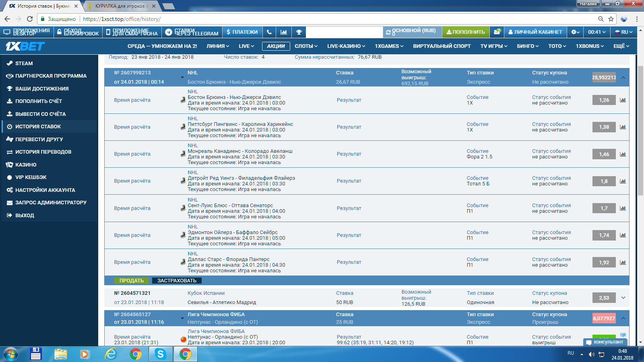Reload the browser page
644x362 pixels.
[x=30, y=19]
